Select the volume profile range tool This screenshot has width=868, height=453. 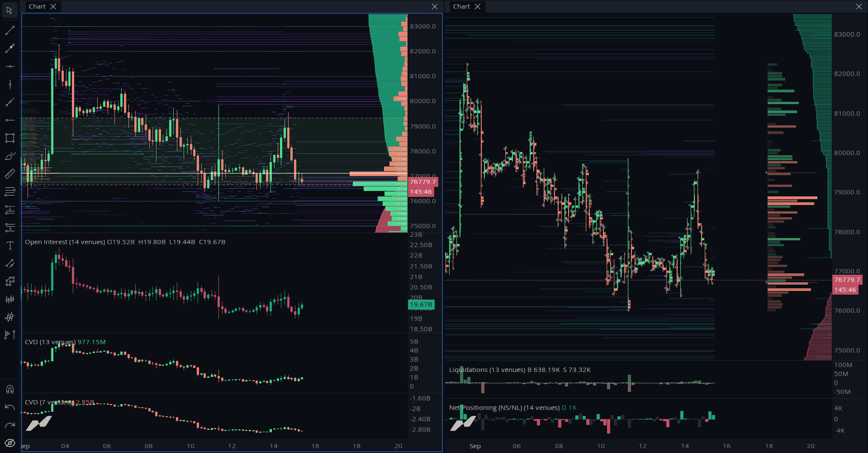coord(9,335)
